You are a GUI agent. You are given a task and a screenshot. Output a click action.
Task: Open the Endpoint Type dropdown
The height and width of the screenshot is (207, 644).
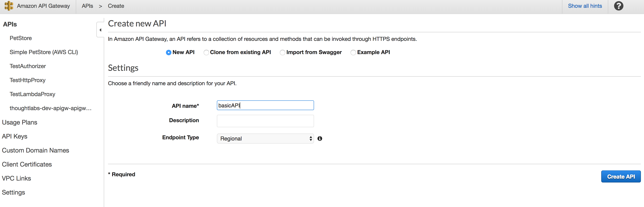pos(265,138)
